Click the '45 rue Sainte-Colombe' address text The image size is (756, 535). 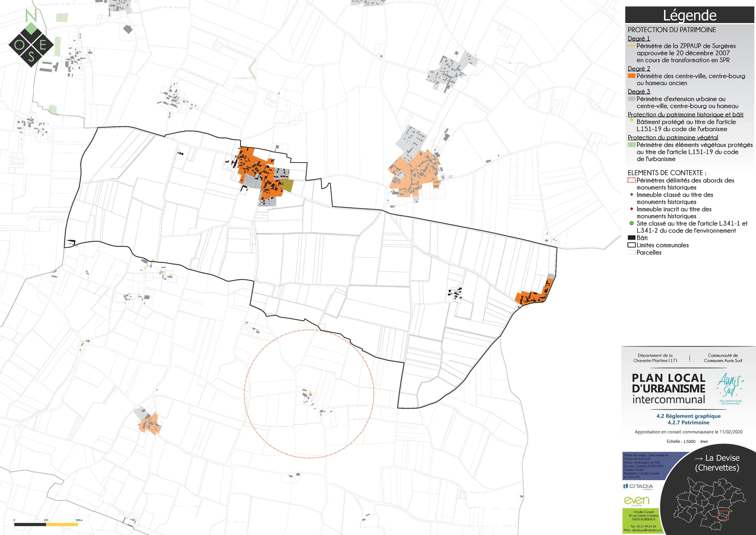click(643, 516)
